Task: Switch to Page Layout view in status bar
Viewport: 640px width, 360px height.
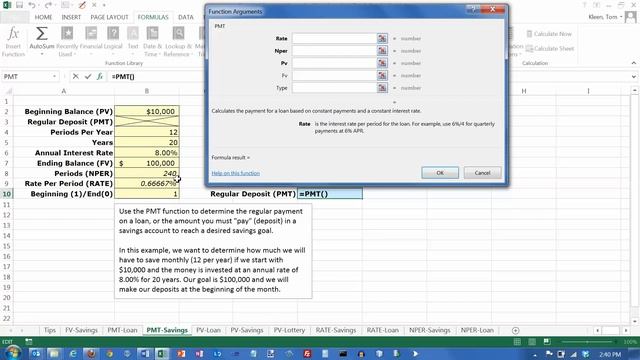Action: (532, 342)
